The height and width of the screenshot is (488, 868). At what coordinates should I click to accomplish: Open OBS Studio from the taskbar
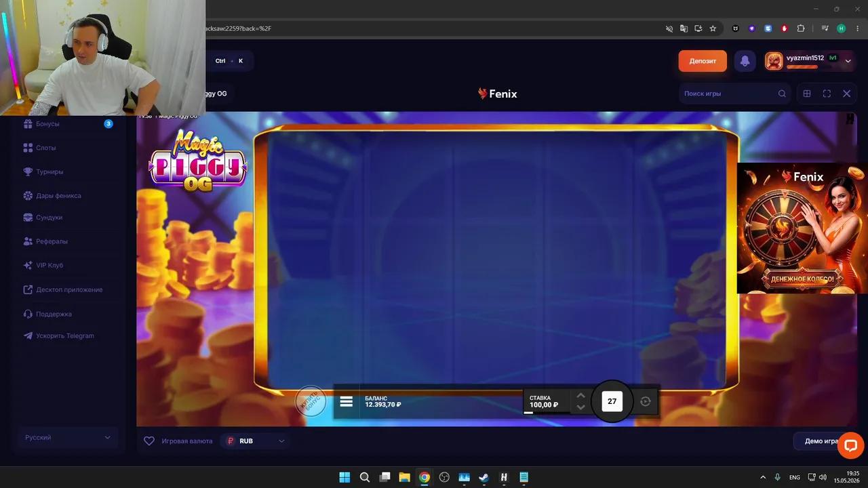pos(444,477)
